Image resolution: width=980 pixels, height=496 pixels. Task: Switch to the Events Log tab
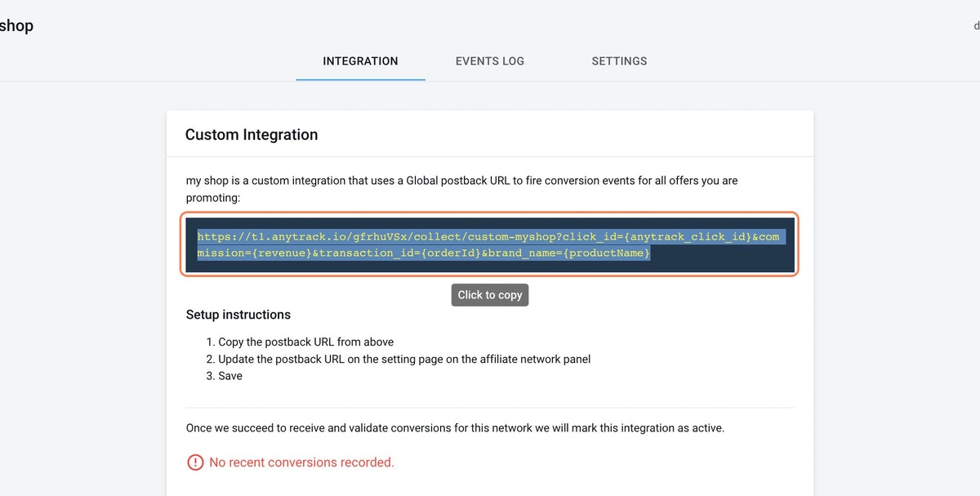coord(490,61)
